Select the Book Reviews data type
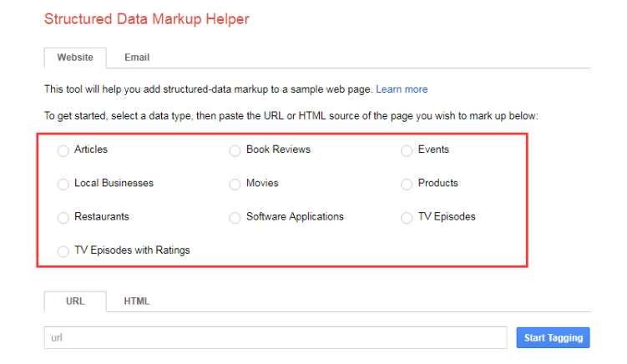The width and height of the screenshot is (627, 364). [x=235, y=151]
